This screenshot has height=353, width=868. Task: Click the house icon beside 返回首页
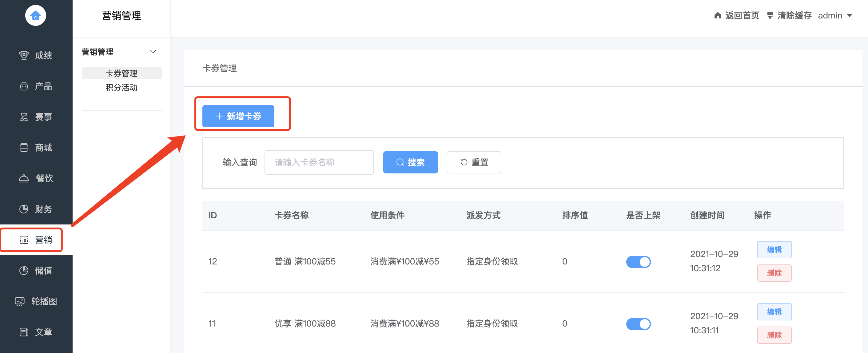coord(718,15)
